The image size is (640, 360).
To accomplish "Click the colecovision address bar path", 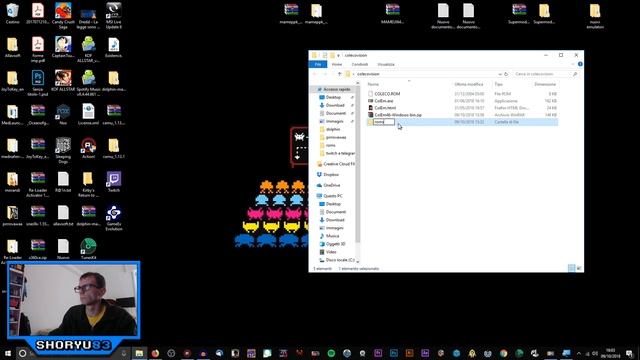I will click(x=368, y=74).
